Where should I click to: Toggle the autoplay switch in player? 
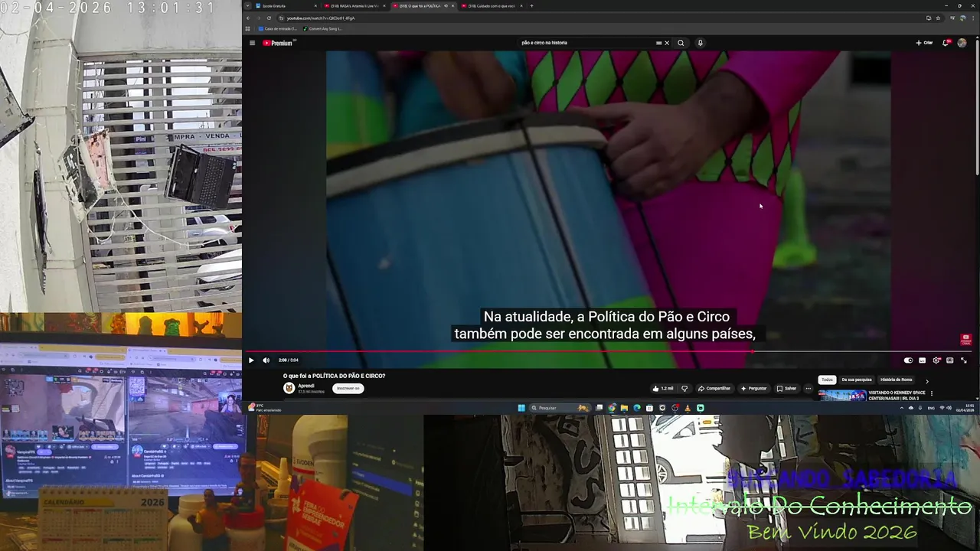(x=908, y=360)
